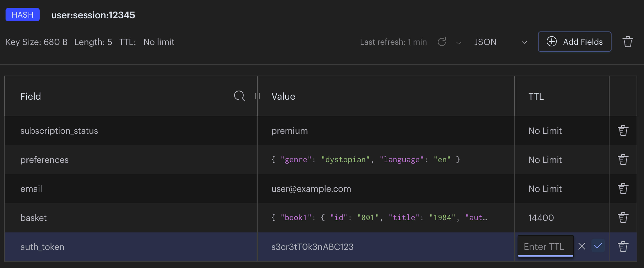The image size is (644, 268).
Task: Open the auto-refresh options chevron
Action: click(459, 43)
